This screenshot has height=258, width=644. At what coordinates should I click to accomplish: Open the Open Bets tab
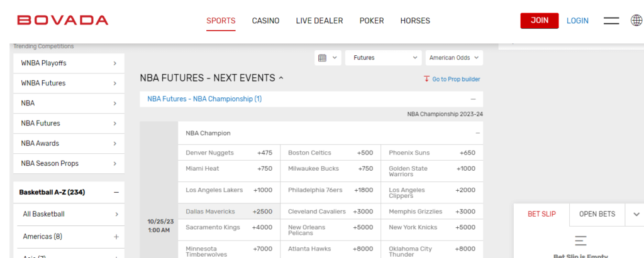[x=597, y=214]
